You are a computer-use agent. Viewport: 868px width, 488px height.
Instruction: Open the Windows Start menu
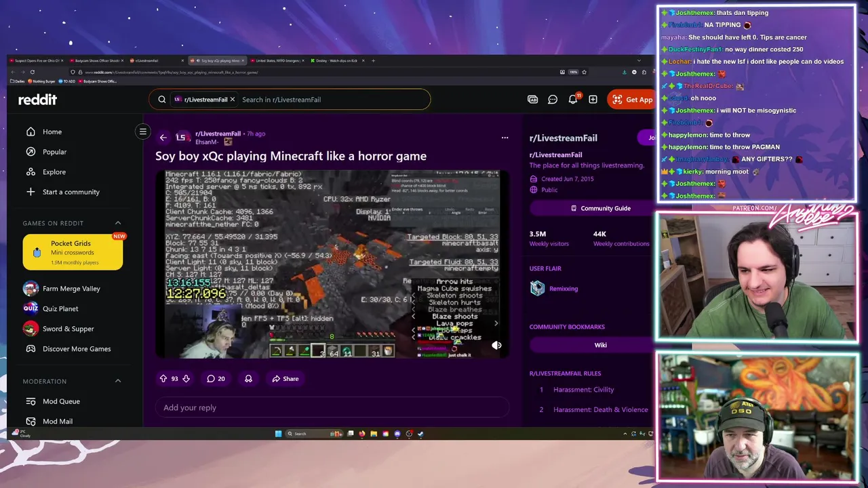pyautogui.click(x=278, y=434)
